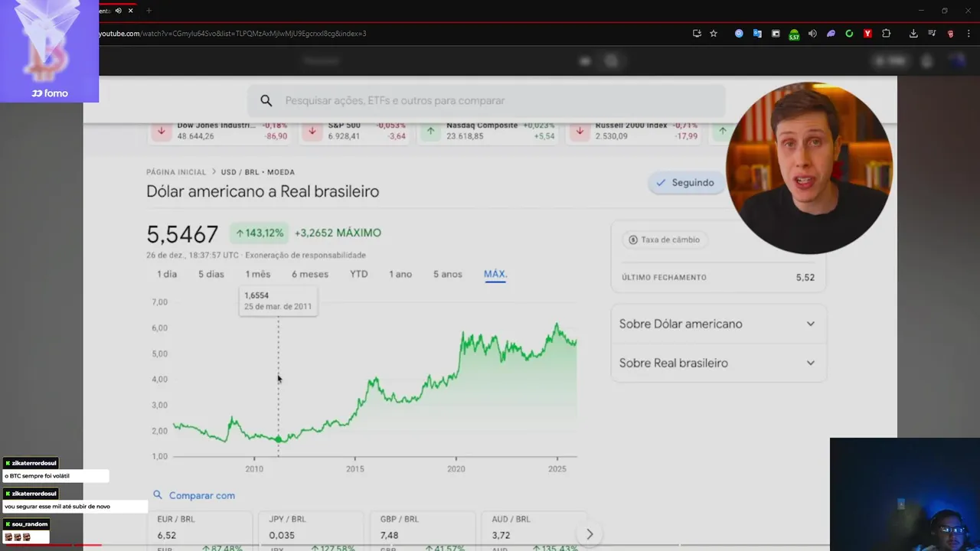
Task: Select the 1 ano chart range
Action: [x=400, y=274]
